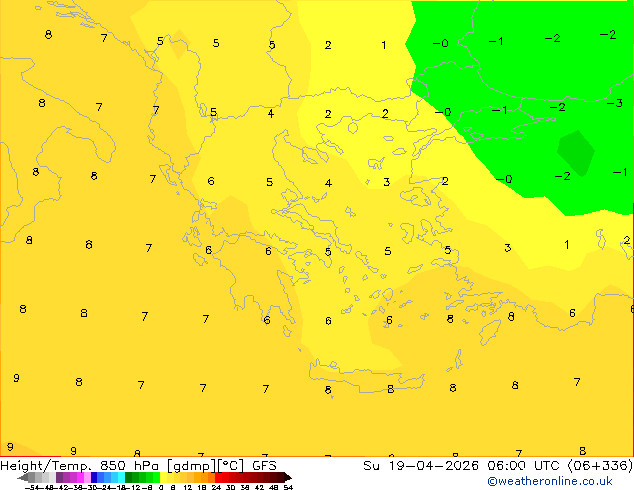The width and height of the screenshot is (634, 490).
Task: Select the dark blue -30 legend swatch
Action: point(94,477)
